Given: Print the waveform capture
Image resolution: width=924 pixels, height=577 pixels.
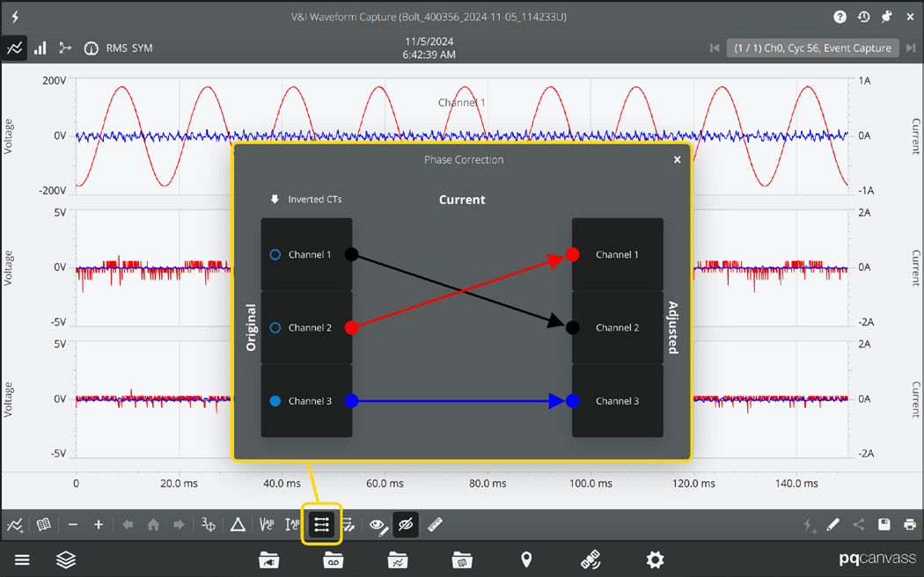Looking at the screenshot, I should point(909,524).
